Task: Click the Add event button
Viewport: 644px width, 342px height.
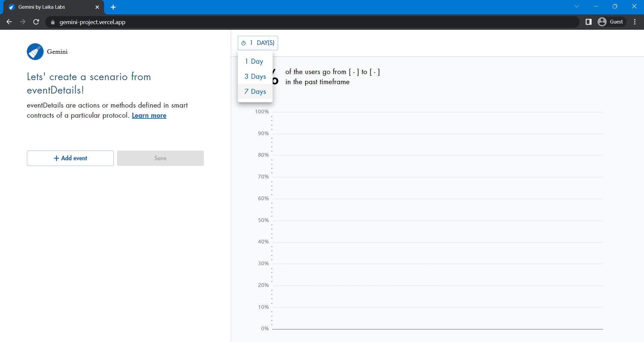Action: pyautogui.click(x=70, y=158)
